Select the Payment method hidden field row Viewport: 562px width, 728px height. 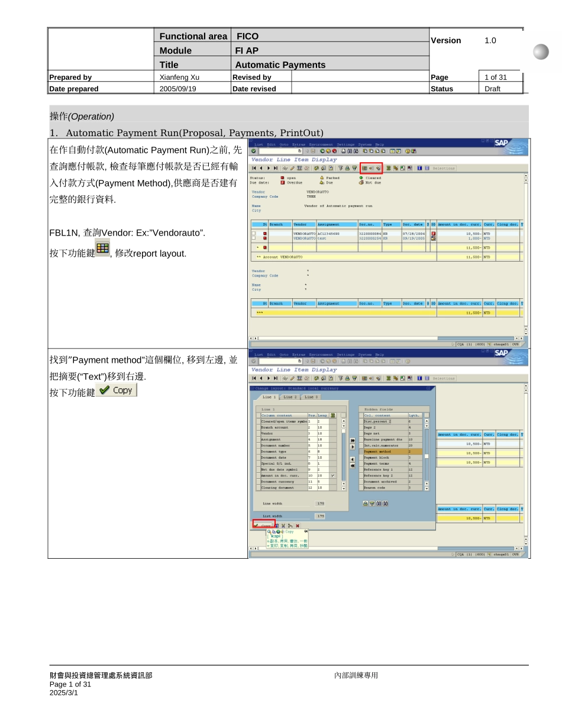pos(390,452)
